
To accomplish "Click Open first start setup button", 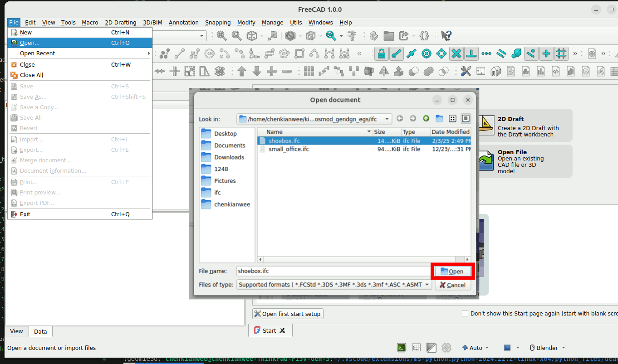I will (x=288, y=314).
